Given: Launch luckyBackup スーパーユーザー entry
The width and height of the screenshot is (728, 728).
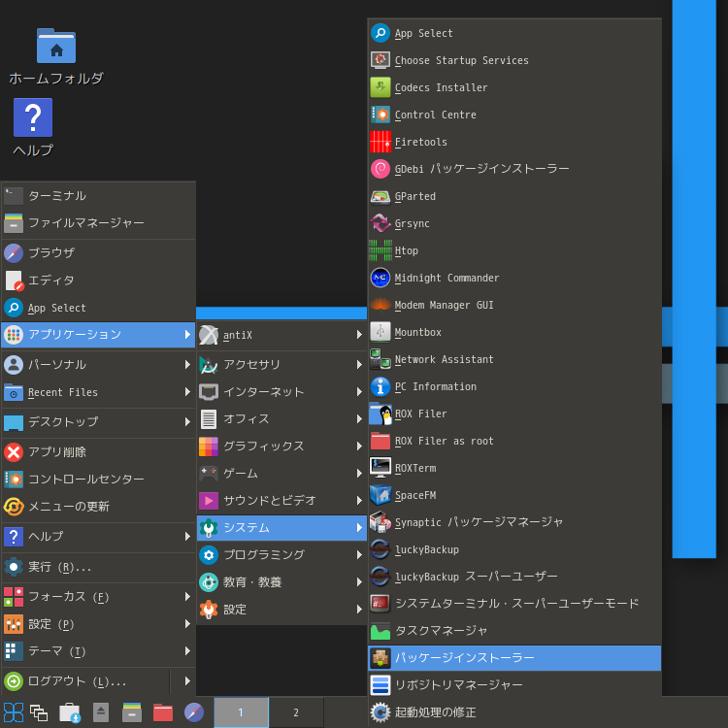Looking at the screenshot, I should coord(514,577).
